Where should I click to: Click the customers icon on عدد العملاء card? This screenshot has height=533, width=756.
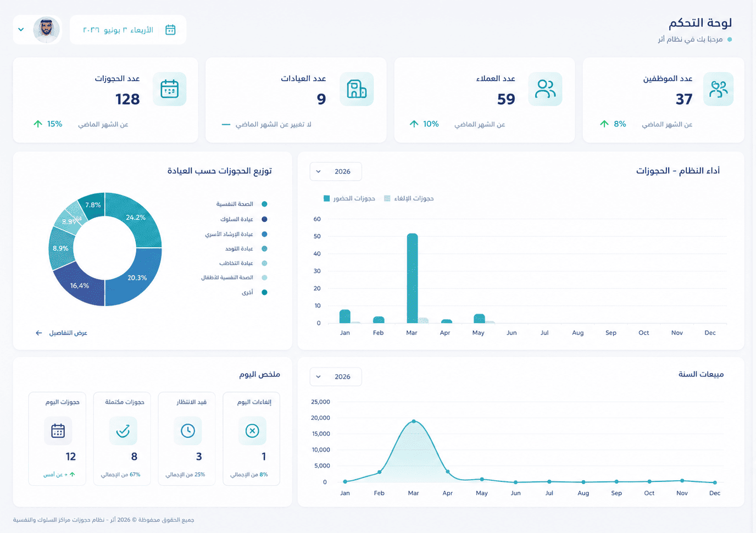(x=545, y=89)
